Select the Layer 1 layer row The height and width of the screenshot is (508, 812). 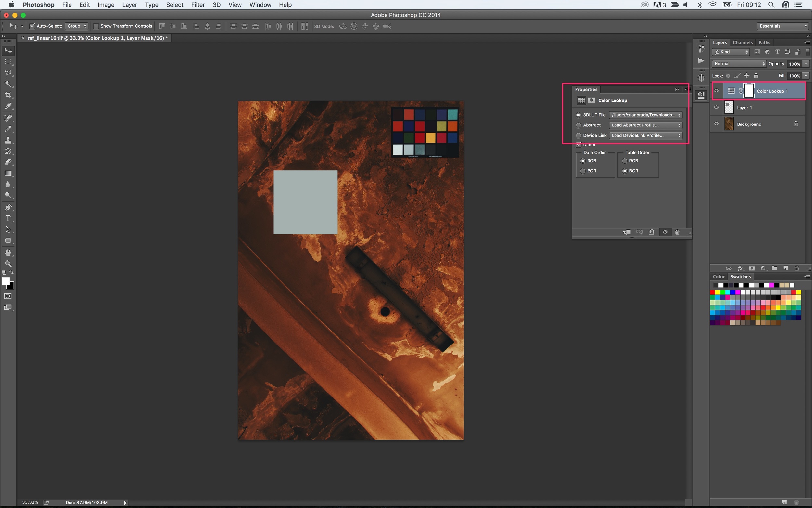[x=758, y=108]
